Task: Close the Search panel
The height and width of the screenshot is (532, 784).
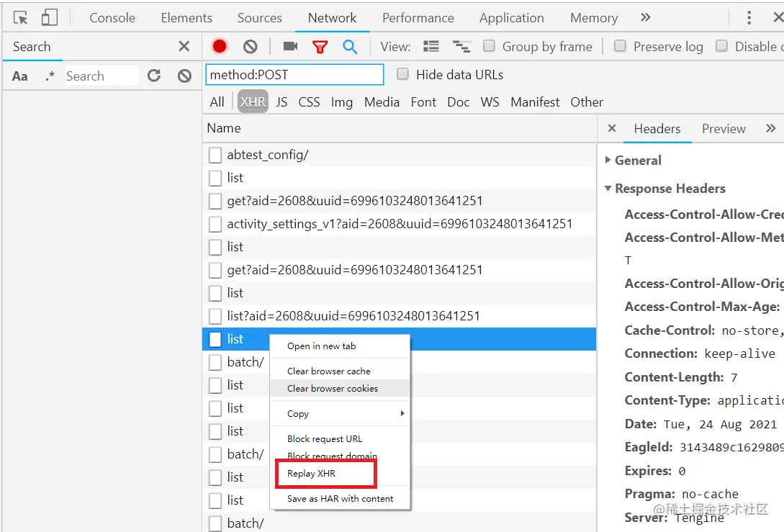Action: 184,47
